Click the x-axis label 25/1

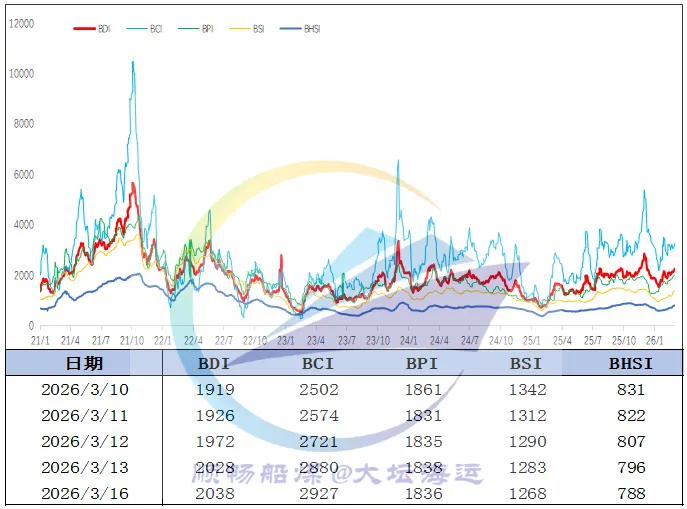pos(531,340)
